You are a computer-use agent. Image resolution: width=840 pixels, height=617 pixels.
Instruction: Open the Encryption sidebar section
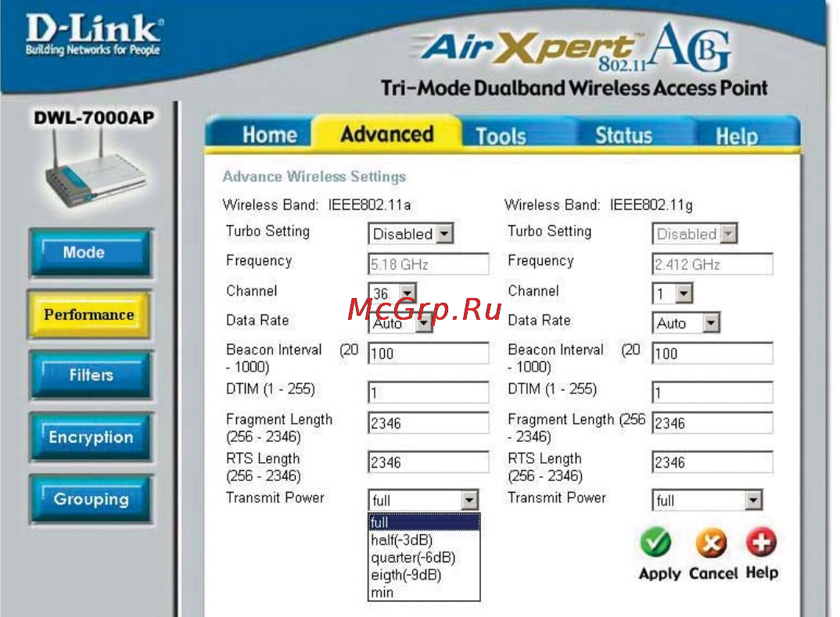pyautogui.click(x=91, y=437)
